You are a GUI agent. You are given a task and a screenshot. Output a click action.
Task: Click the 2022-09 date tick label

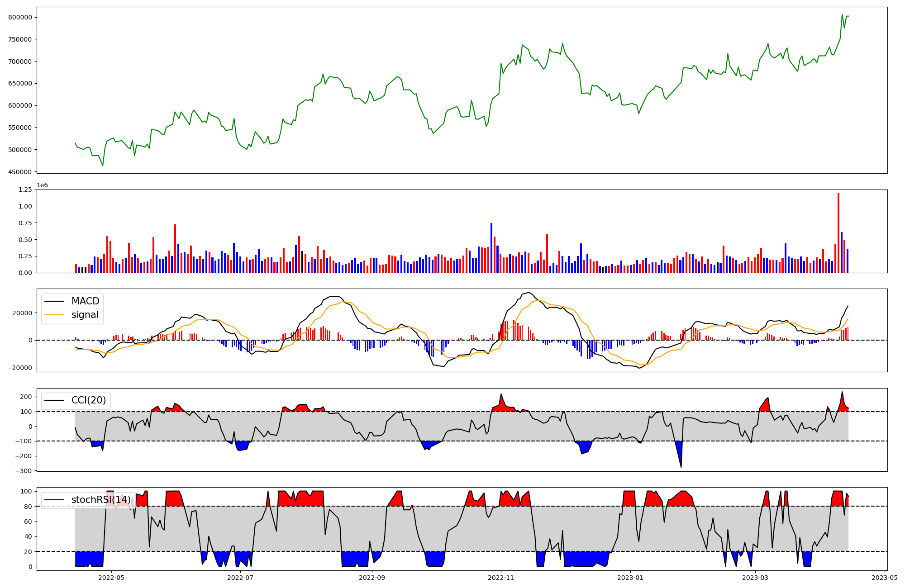[372, 577]
